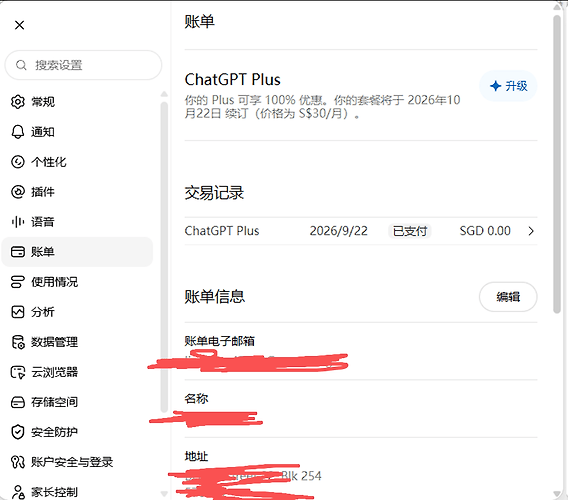Click the main panel vertical scrollbar thumb
The height and width of the screenshot is (500, 568).
(x=557, y=164)
